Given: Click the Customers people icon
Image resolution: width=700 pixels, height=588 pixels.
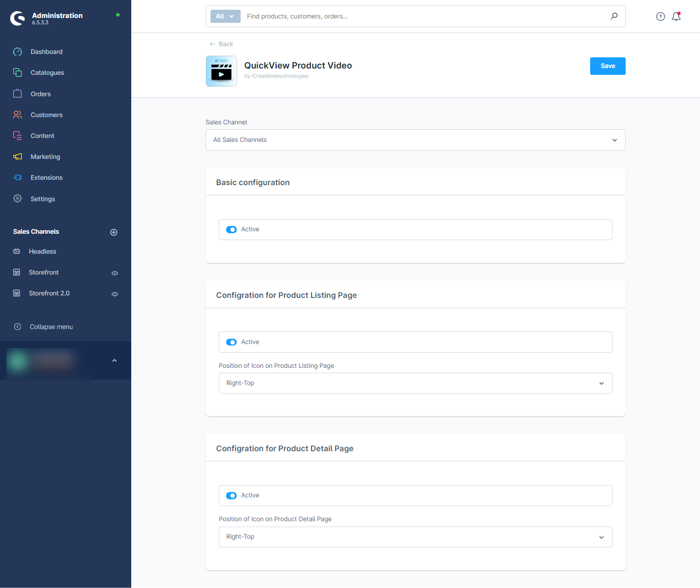Looking at the screenshot, I should [17, 115].
